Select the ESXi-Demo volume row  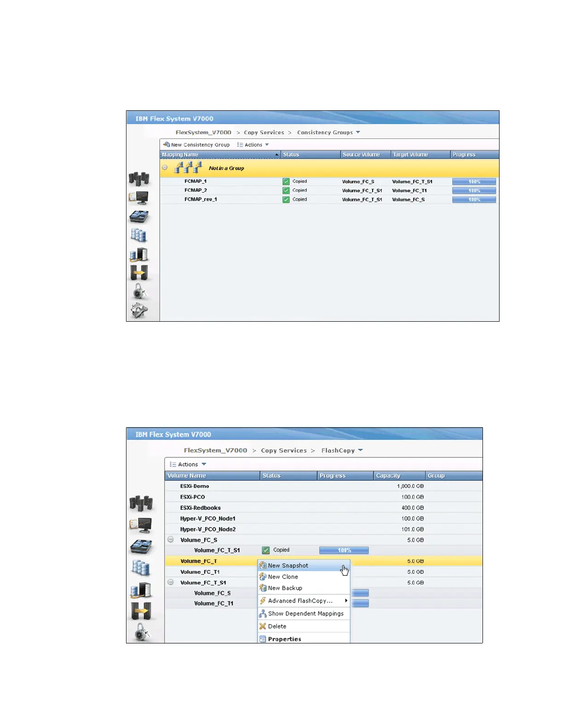(x=324, y=486)
